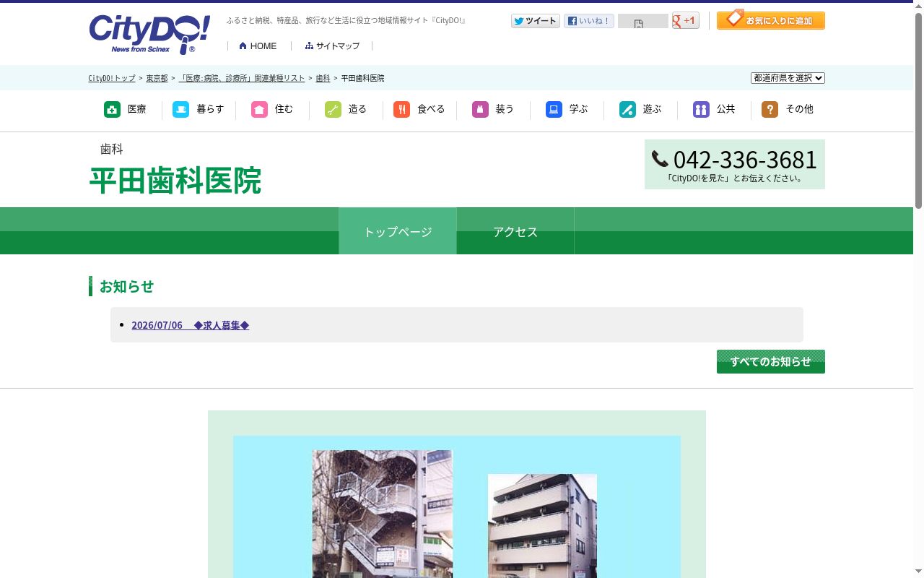Share page with Twitter ツイート button
Screen dimensions: 924x578
[x=535, y=21]
